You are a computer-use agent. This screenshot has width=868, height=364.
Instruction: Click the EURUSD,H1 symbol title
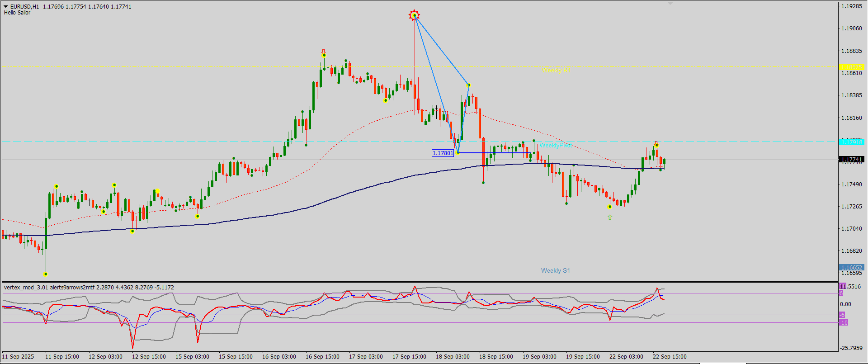click(x=25, y=7)
